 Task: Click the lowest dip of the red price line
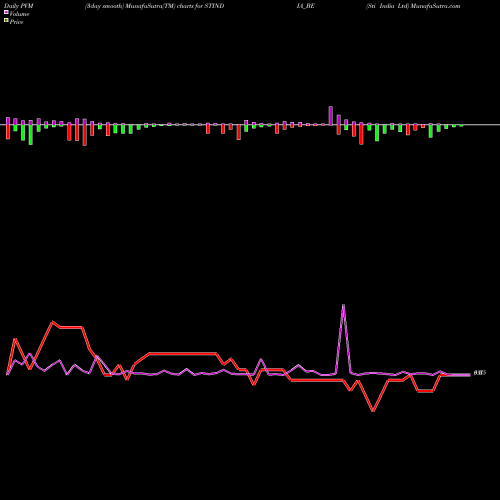pos(373,411)
